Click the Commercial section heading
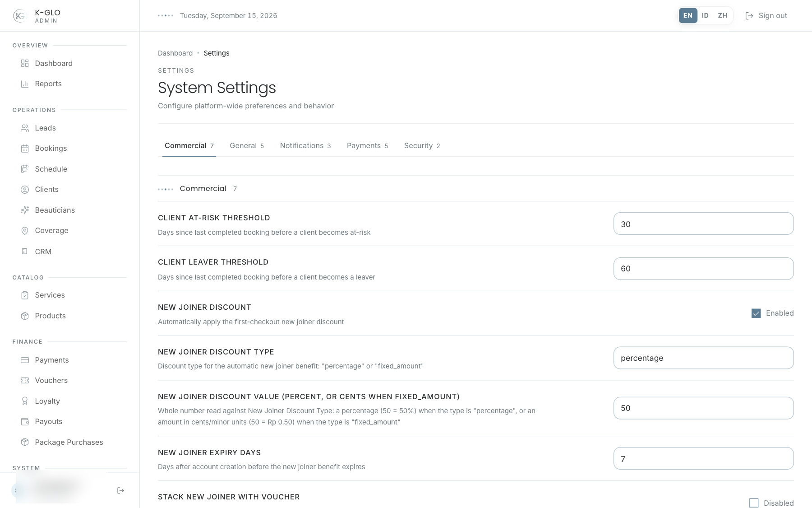The width and height of the screenshot is (812, 508). pos(203,189)
